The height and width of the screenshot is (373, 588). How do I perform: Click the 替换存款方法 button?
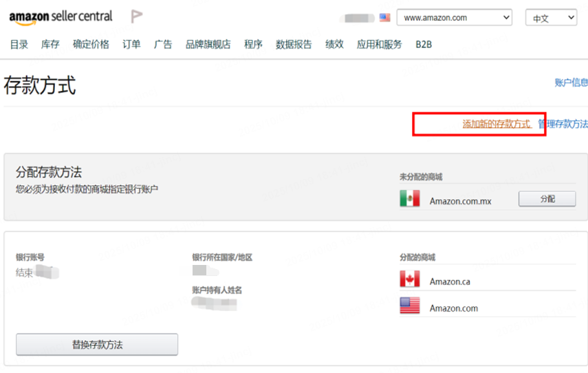[97, 345]
